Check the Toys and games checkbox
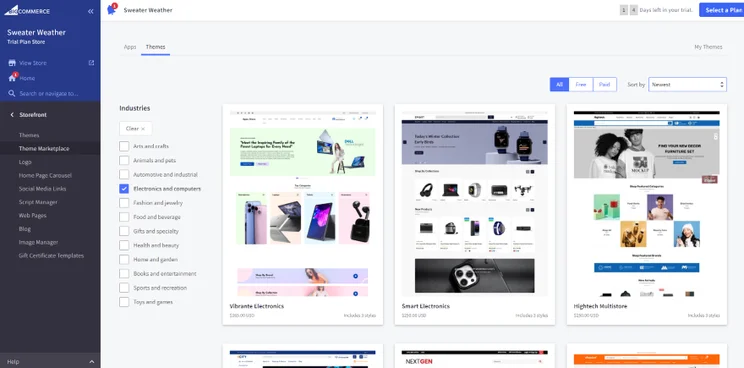This screenshot has width=744, height=368. [x=124, y=302]
